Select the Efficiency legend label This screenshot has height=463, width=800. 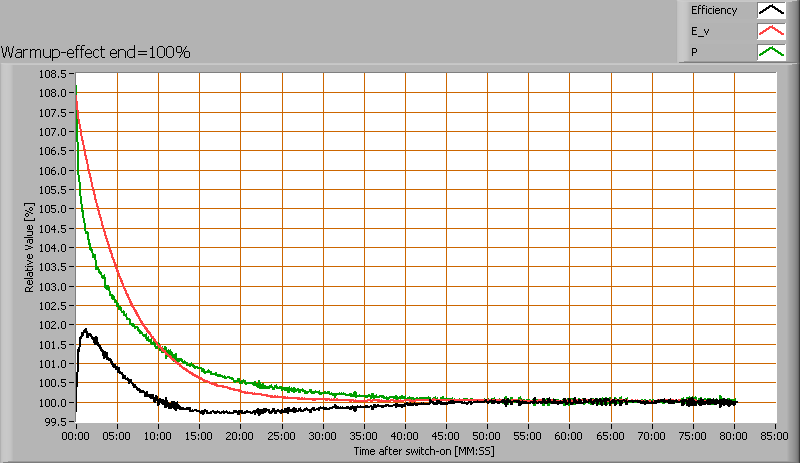pyautogui.click(x=713, y=11)
